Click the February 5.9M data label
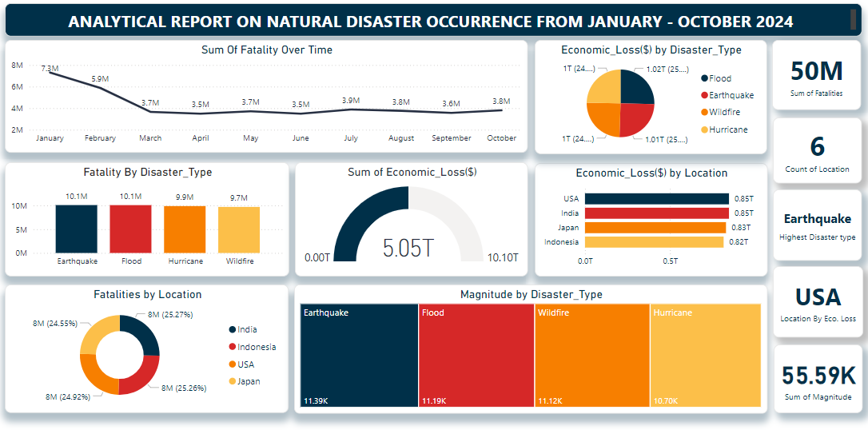The height and width of the screenshot is (430, 868). coord(100,79)
